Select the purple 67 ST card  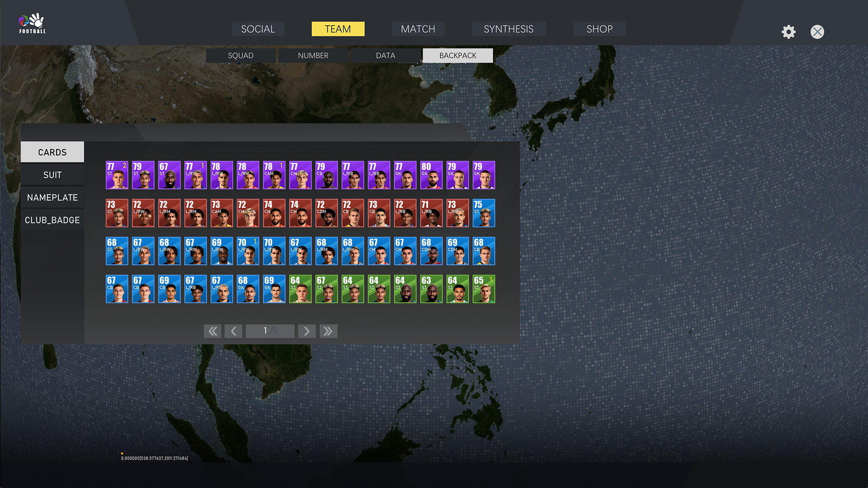click(x=170, y=175)
